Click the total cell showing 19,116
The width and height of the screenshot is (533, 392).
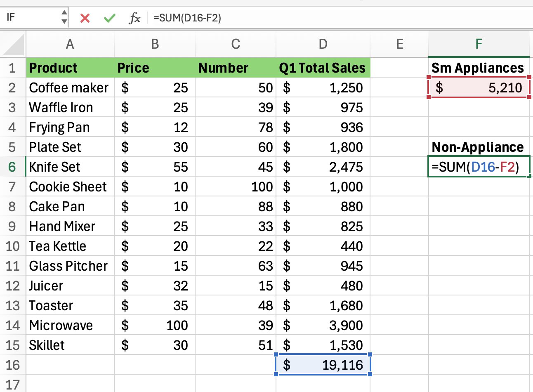[323, 365]
